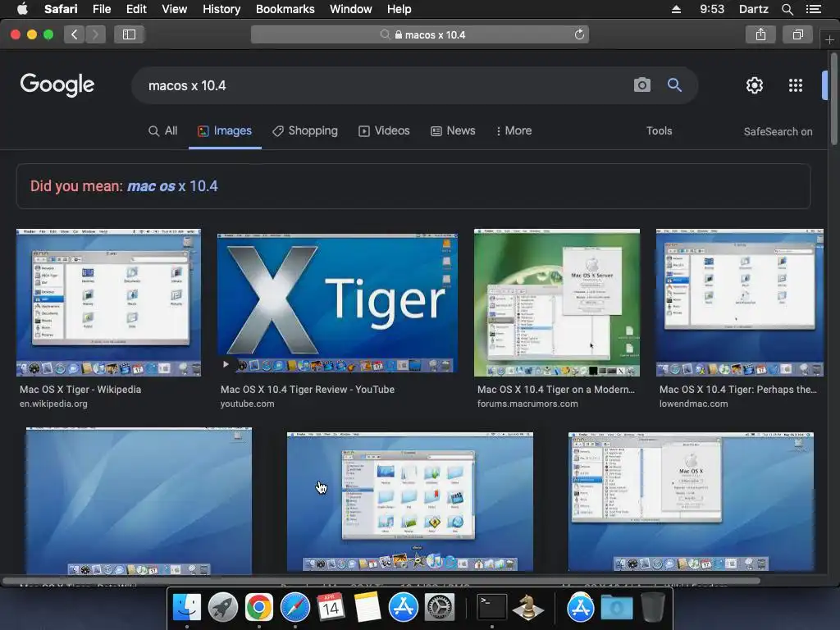Open the Mac OS X Tiger - Wikipedia link
840x630 pixels.
[80, 390]
